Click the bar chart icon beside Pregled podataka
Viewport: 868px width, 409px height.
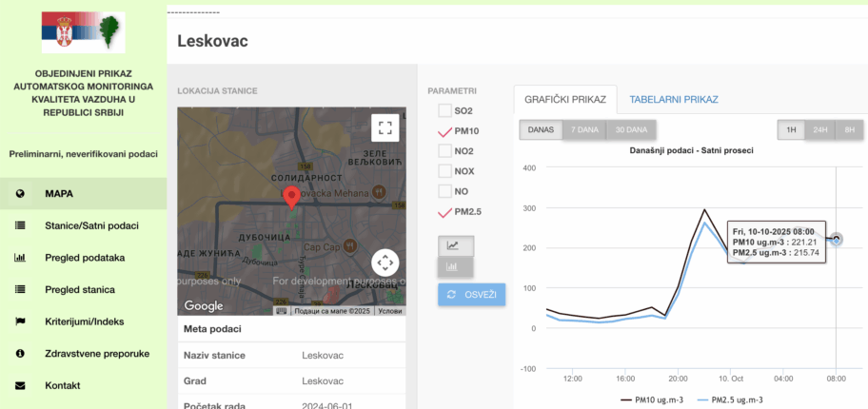tap(20, 258)
